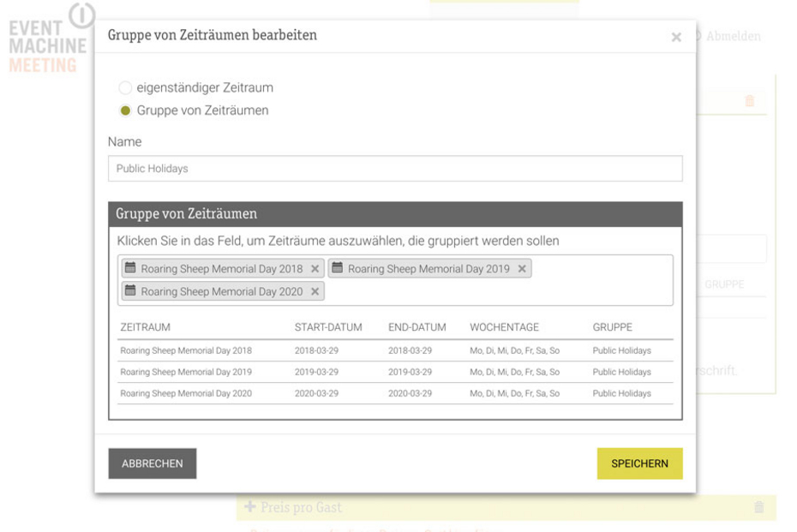Click calendar icon on the 2019 tag
The image size is (797, 532).
[337, 268]
